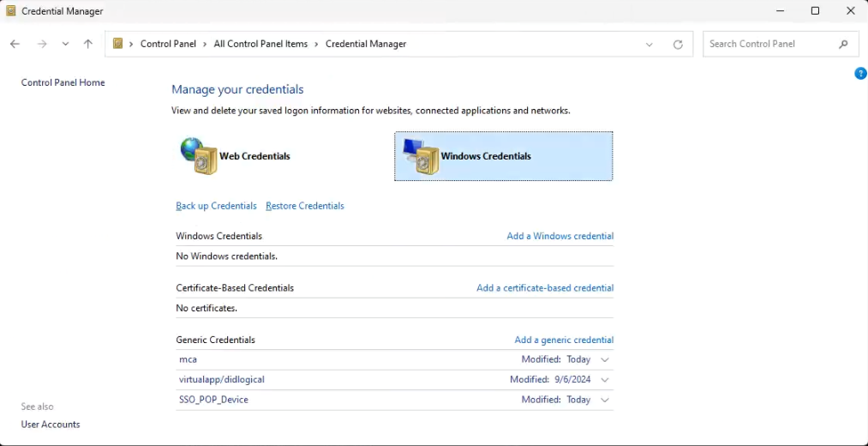Expand the mca credential chevron
The width and height of the screenshot is (868, 446).
(x=604, y=359)
